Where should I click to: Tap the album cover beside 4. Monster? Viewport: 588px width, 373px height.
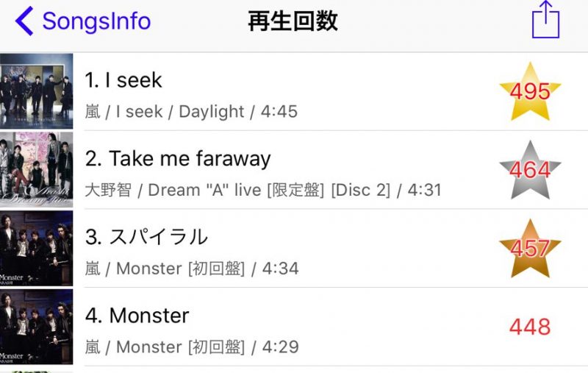(36, 327)
